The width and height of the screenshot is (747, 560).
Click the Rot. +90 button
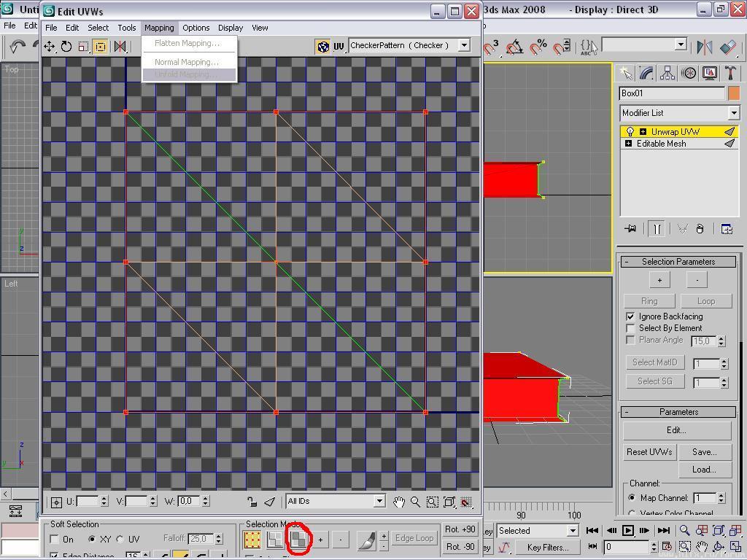click(460, 529)
